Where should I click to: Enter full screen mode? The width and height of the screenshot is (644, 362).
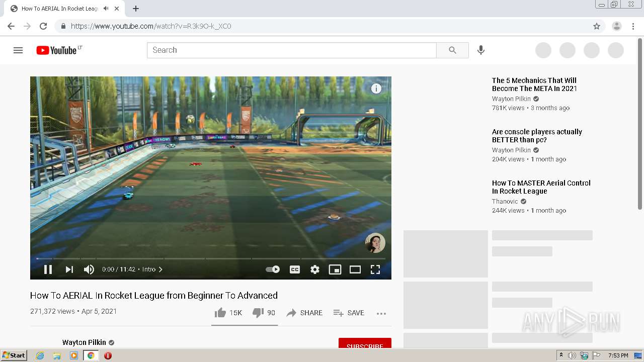coord(375,269)
